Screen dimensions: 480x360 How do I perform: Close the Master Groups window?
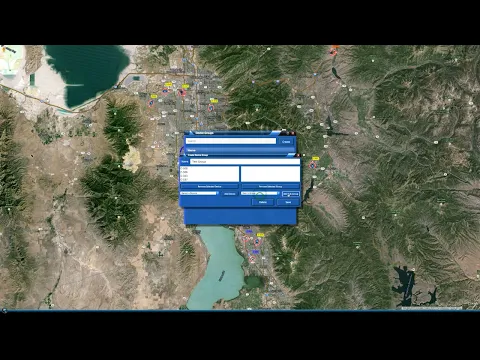[x=293, y=133]
